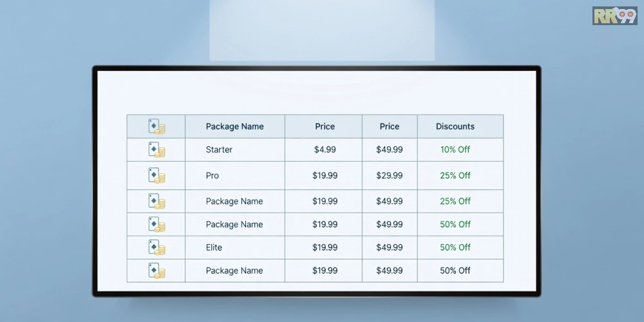Click the $19.99 price in the Elite row

(x=325, y=247)
